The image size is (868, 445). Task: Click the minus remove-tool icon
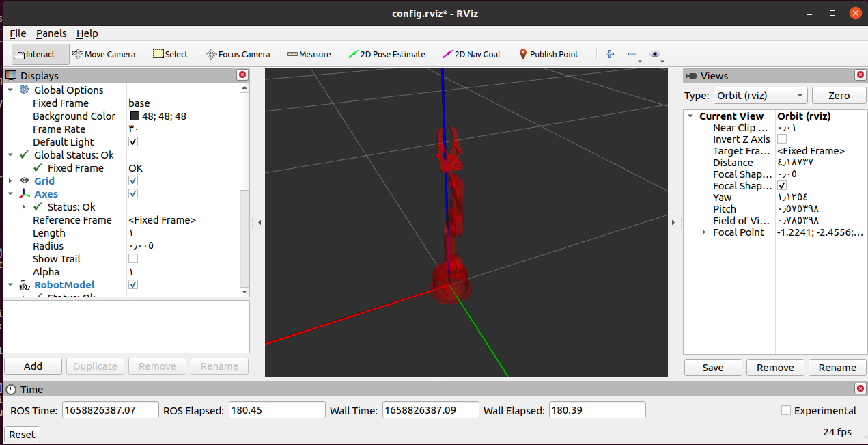(x=632, y=54)
